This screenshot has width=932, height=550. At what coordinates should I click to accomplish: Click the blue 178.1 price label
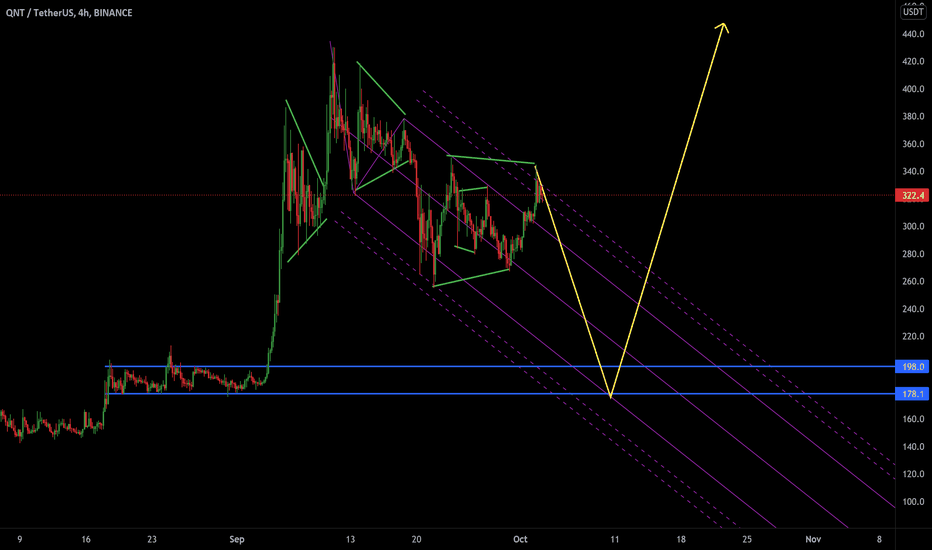pyautogui.click(x=912, y=394)
